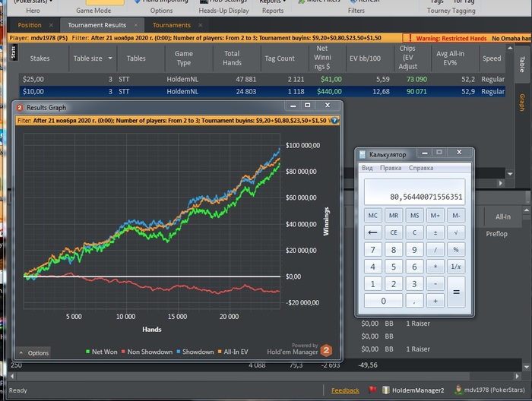Click the calculator result display
532x401 pixels.
(414, 192)
